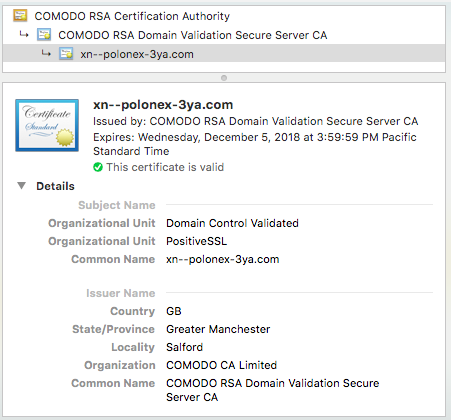Click 'This certificate is valid' text
Screen dimensions: 451x420
[x=165, y=167]
